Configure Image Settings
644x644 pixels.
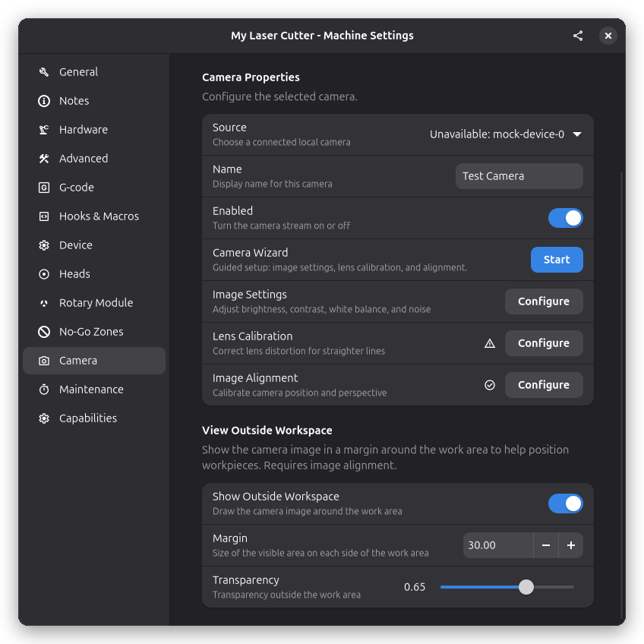pos(544,301)
